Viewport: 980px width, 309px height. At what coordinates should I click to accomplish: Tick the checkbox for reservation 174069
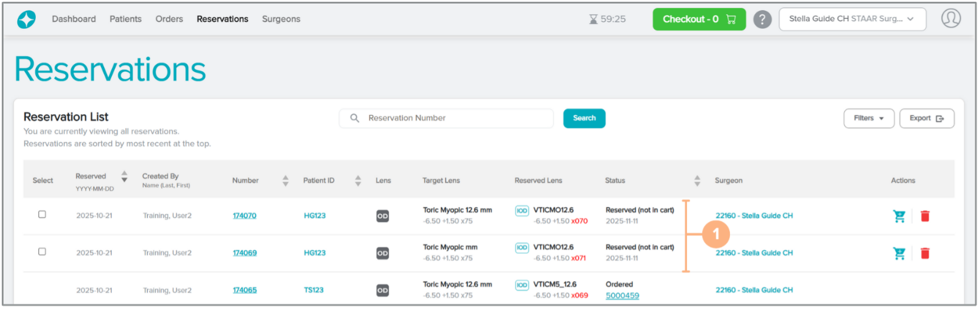click(x=42, y=251)
